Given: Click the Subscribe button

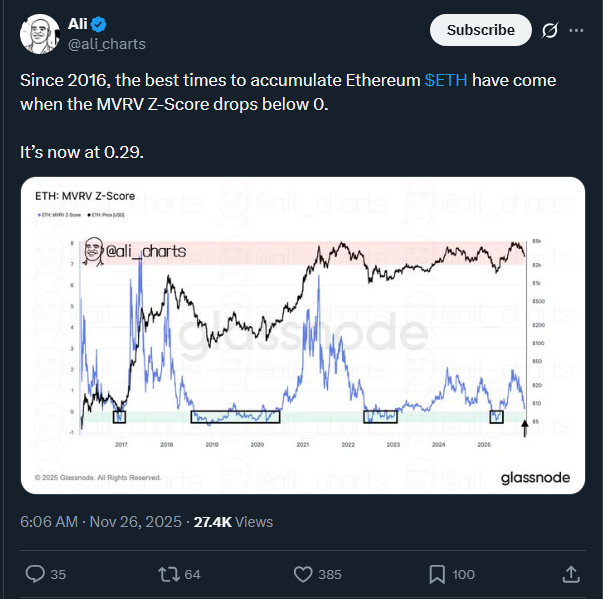Looking at the screenshot, I should (x=480, y=31).
